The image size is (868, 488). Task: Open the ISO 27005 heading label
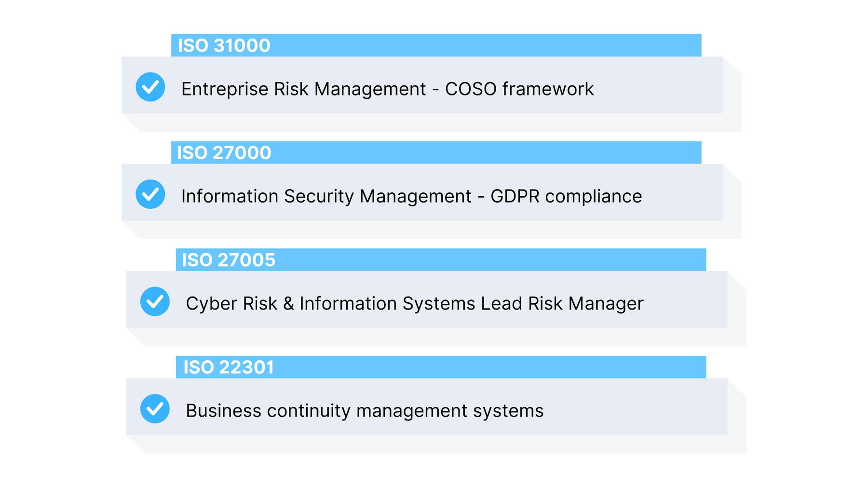pos(228,260)
